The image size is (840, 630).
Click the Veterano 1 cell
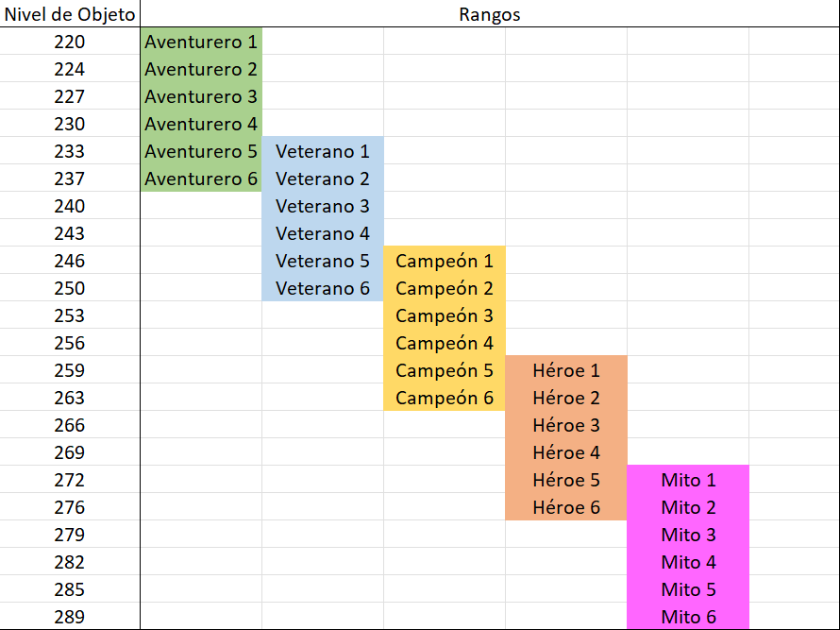323,151
